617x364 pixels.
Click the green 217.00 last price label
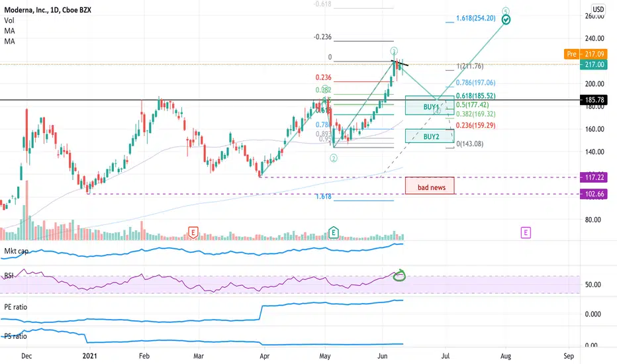tap(593, 65)
